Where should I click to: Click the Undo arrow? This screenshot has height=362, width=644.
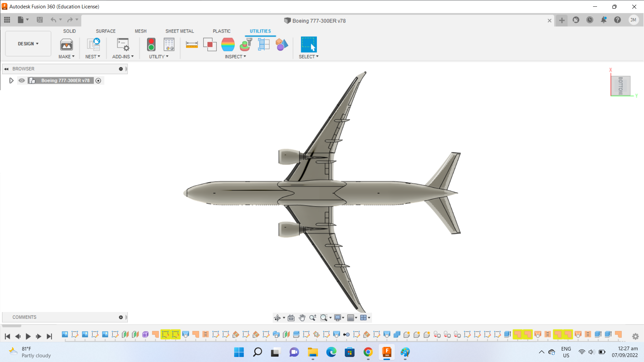(x=53, y=20)
